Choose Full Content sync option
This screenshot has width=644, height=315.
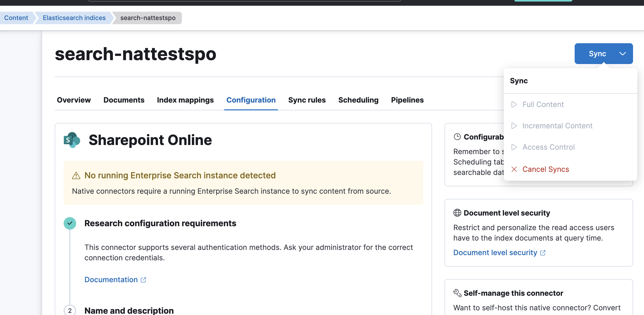[570, 104]
